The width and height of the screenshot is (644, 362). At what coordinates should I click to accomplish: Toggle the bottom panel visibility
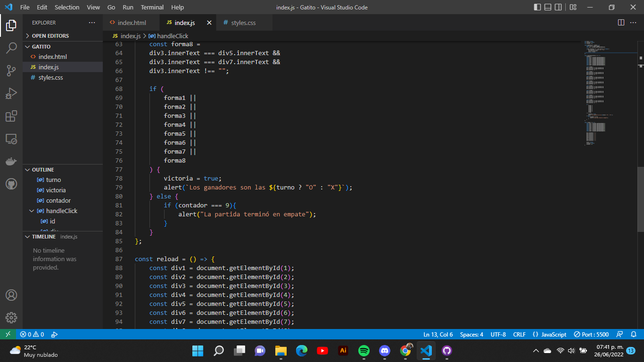click(x=548, y=7)
